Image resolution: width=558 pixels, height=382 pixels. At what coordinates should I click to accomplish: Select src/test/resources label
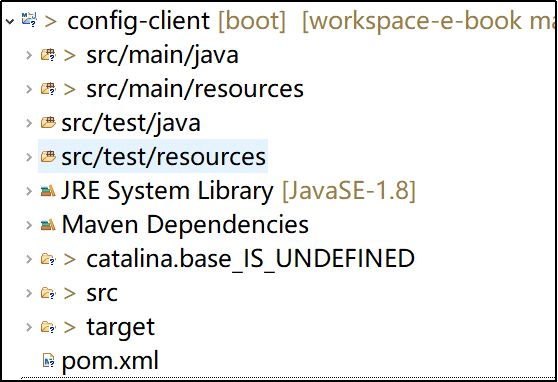point(163,157)
